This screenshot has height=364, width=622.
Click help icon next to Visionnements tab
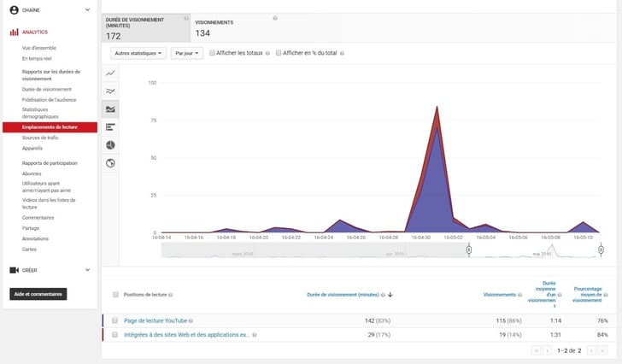[x=274, y=18]
